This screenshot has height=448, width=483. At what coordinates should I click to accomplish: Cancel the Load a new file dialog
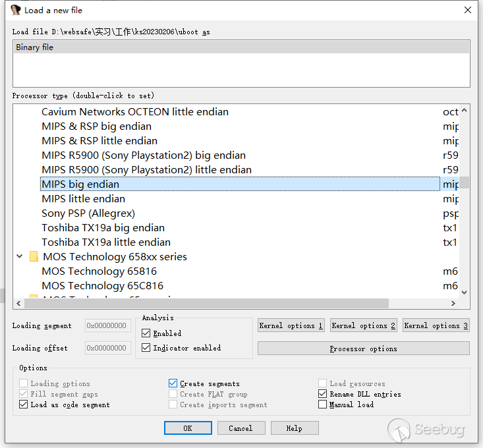241,428
